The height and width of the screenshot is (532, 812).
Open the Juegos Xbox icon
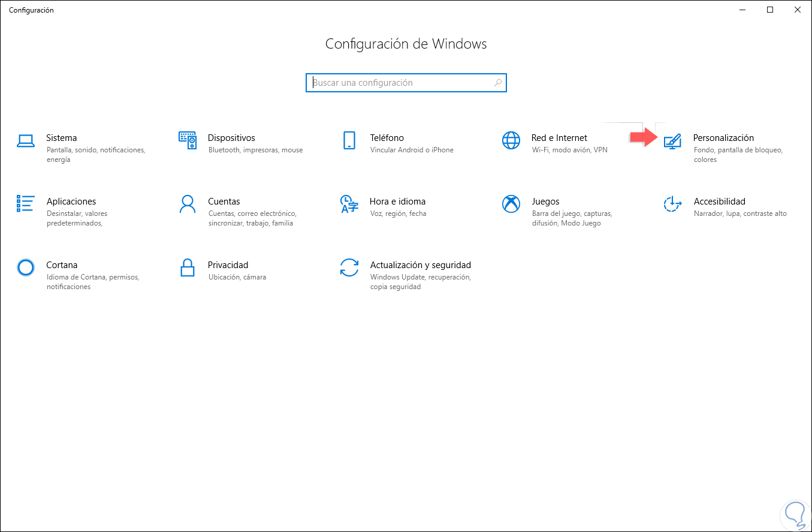511,204
